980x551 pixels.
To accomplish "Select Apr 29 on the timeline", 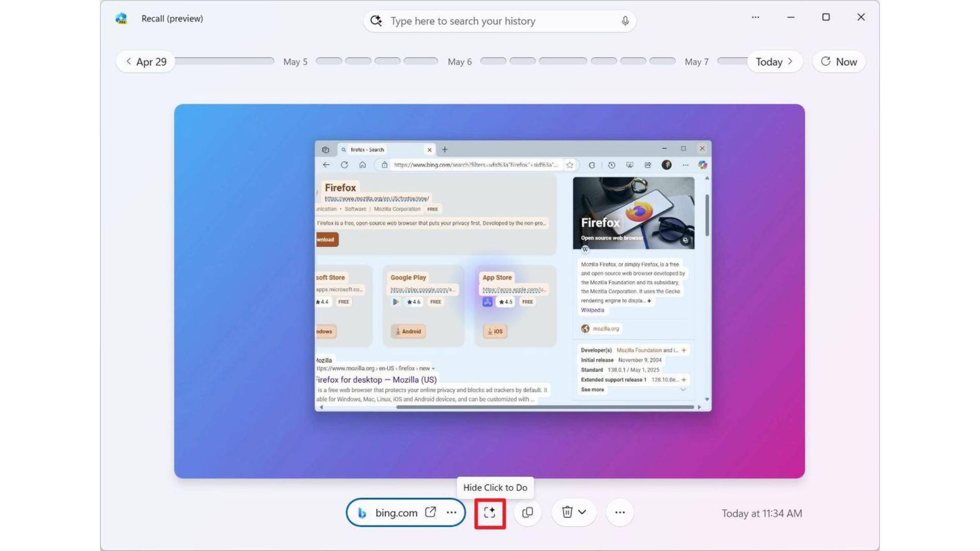I will coord(151,61).
